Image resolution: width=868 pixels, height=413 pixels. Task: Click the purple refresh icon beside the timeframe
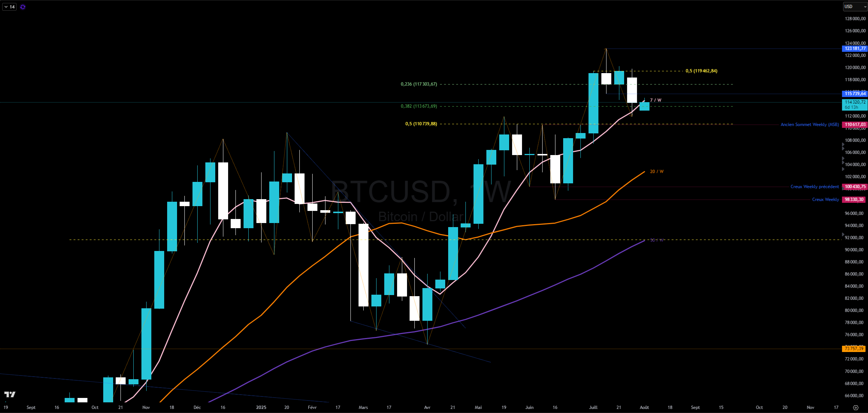pyautogui.click(x=22, y=7)
